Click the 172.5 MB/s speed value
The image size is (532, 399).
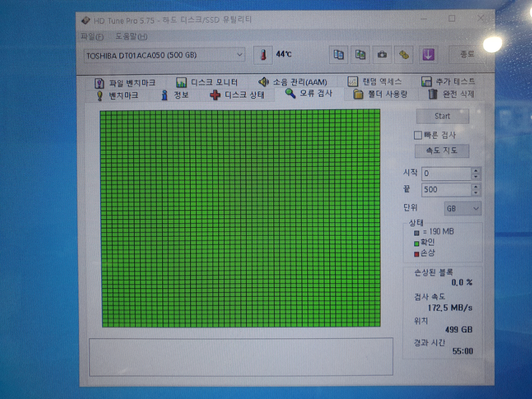450,308
